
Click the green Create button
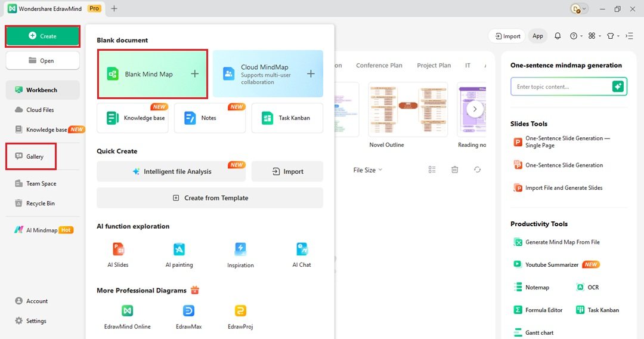click(x=43, y=36)
